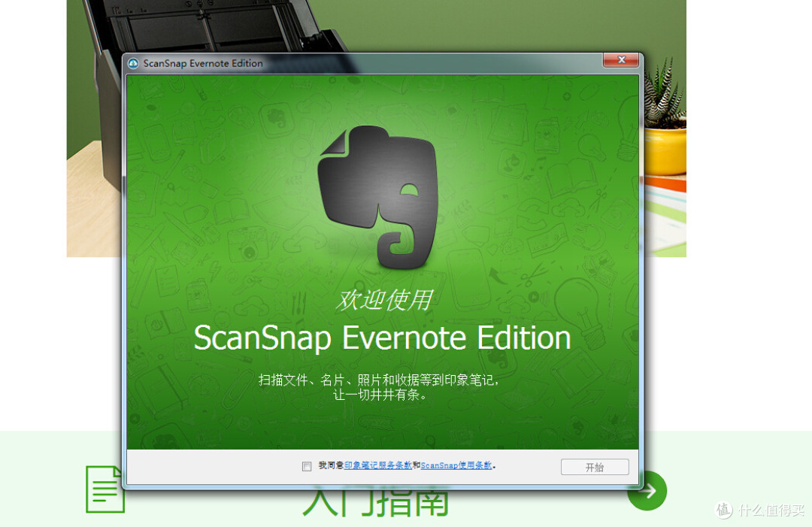Tick the agreement checkbox for the terms

[307, 466]
